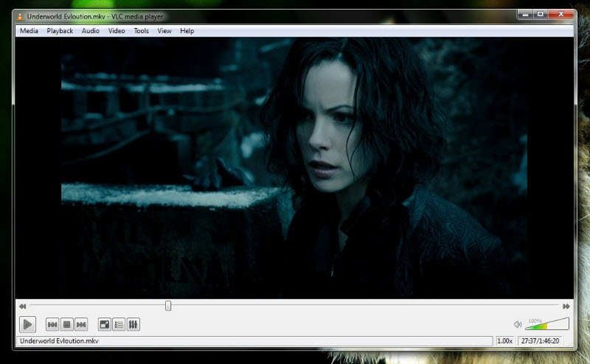Skip to next media track

[x=81, y=324]
